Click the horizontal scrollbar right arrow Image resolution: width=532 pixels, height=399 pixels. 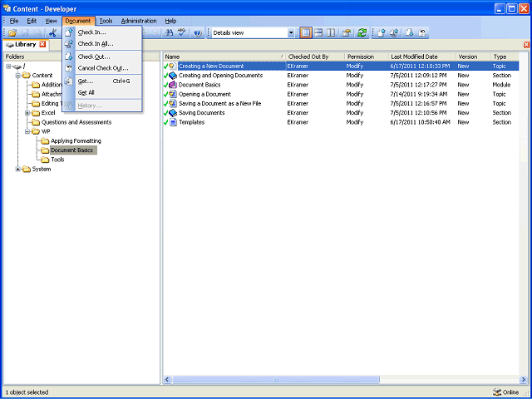[x=523, y=379]
